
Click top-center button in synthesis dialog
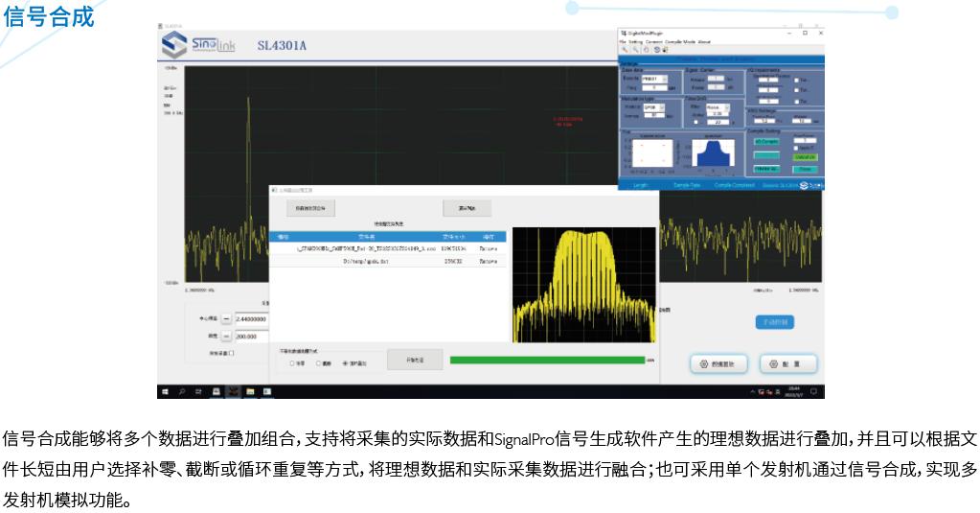[x=467, y=208]
